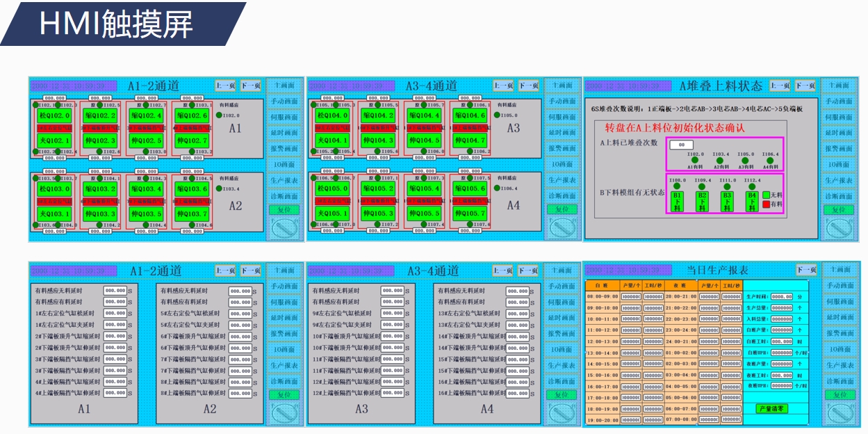Image resolution: width=868 pixels, height=434 pixels.
Task: Click the green 无料 legend swatch
Action: pyautogui.click(x=766, y=195)
